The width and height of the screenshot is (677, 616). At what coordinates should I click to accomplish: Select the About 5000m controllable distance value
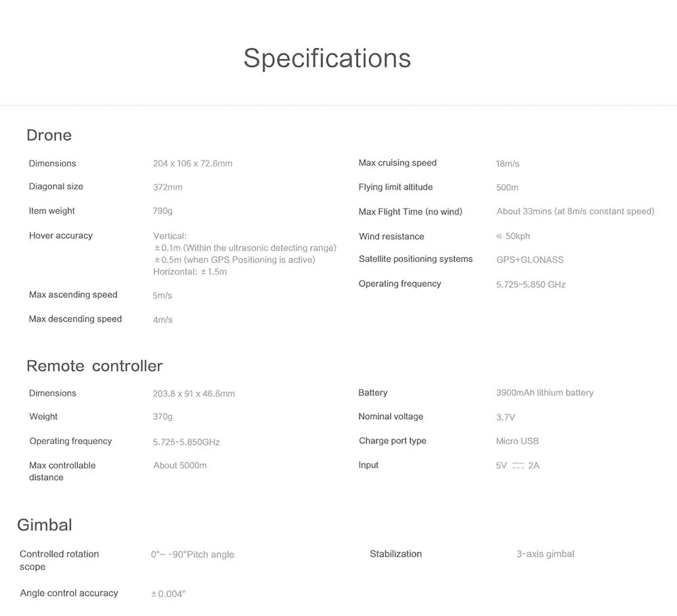[x=180, y=466]
